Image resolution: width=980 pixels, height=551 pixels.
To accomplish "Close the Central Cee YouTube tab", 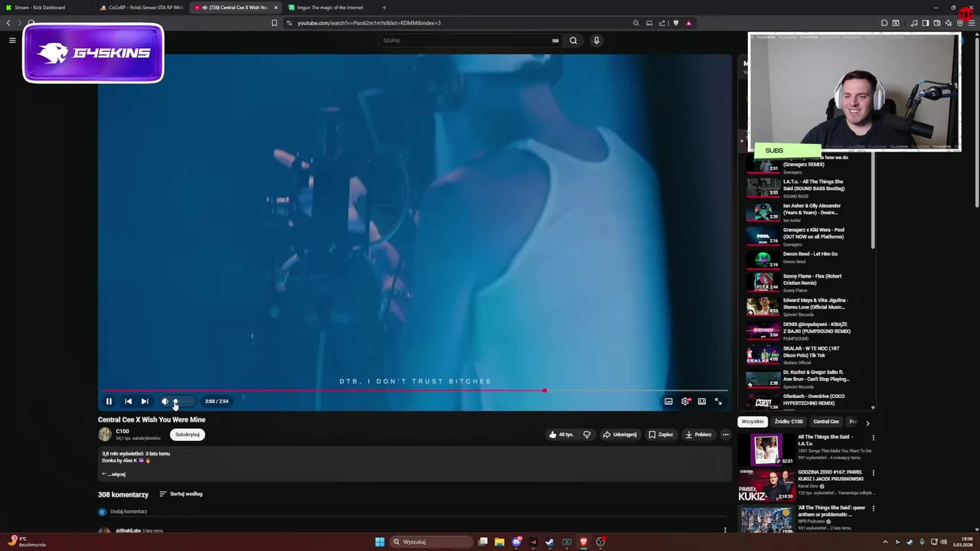I will pos(276,8).
